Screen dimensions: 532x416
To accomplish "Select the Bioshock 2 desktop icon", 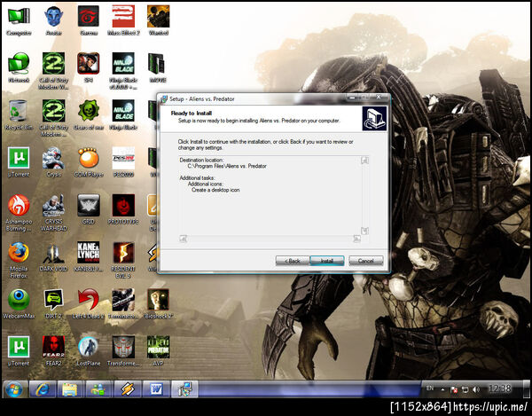I will tap(159, 304).
